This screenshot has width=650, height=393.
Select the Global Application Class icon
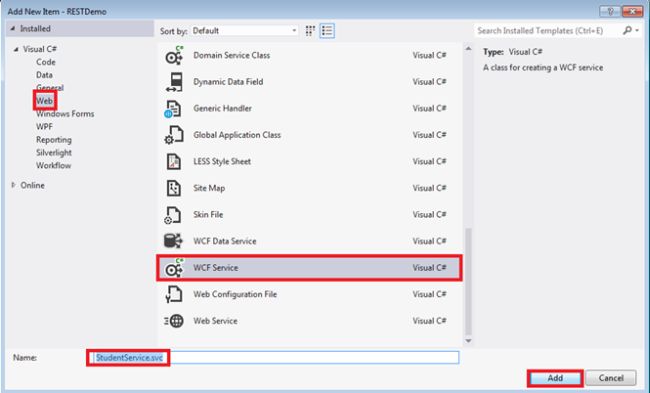point(174,135)
